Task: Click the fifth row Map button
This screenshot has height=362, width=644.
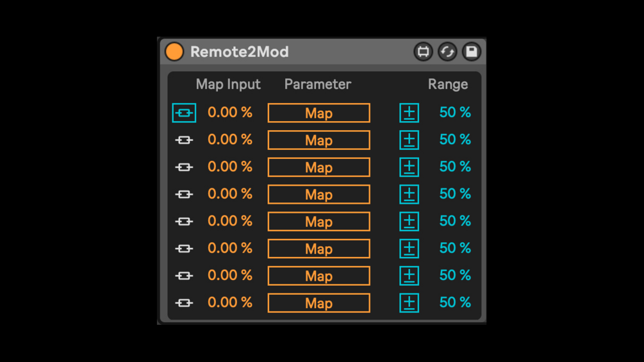Action: 318,222
